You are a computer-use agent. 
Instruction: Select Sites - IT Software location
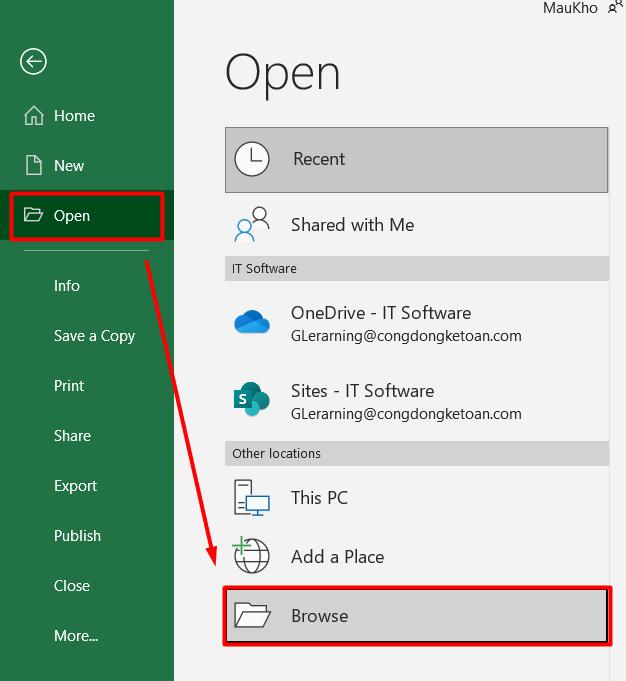[x=417, y=402]
